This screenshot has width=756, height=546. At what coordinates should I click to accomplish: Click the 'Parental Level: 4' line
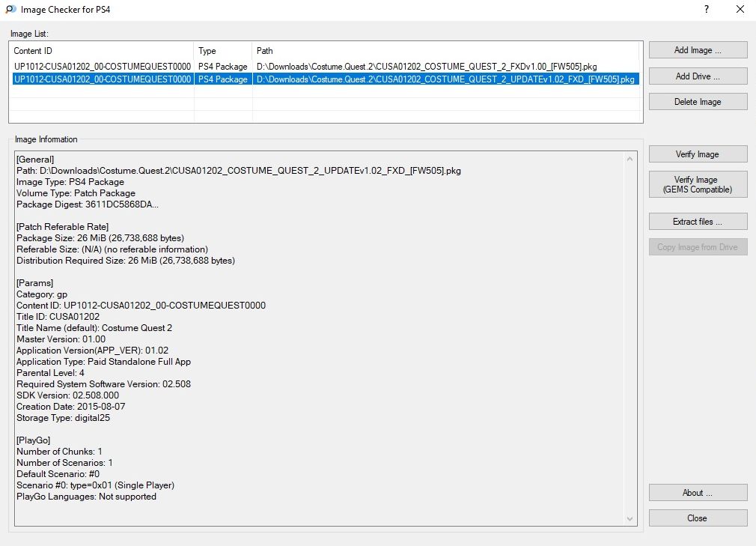pyautogui.click(x=50, y=373)
